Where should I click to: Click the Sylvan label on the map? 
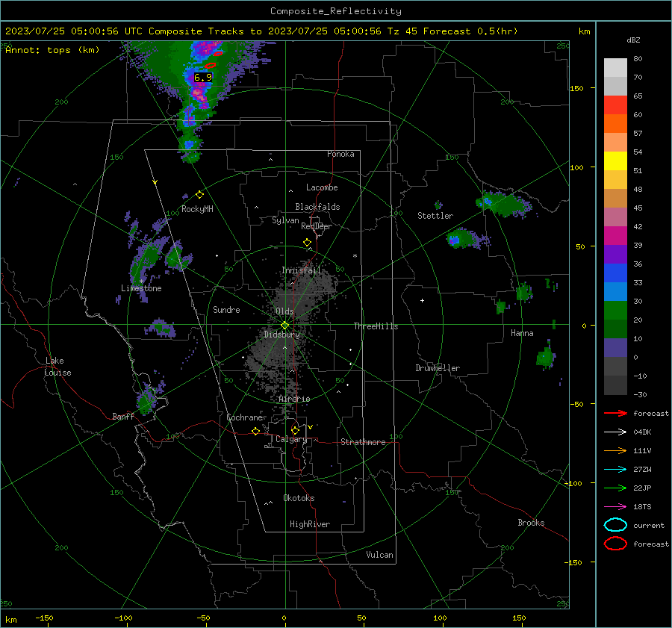285,220
